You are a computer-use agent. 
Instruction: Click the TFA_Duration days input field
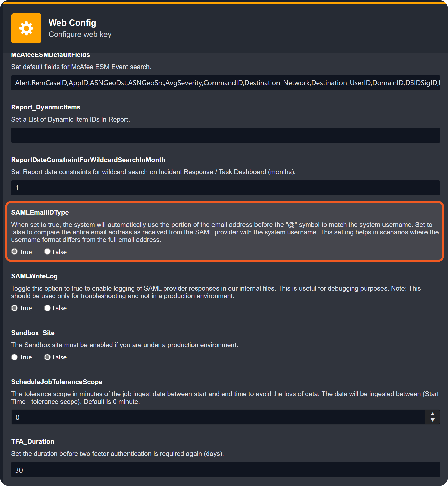click(225, 470)
